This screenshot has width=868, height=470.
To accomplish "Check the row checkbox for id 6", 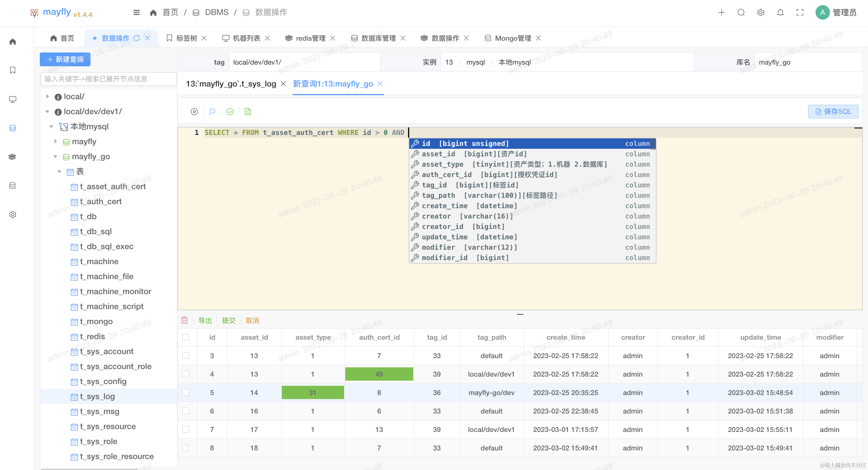I will pos(186,411).
